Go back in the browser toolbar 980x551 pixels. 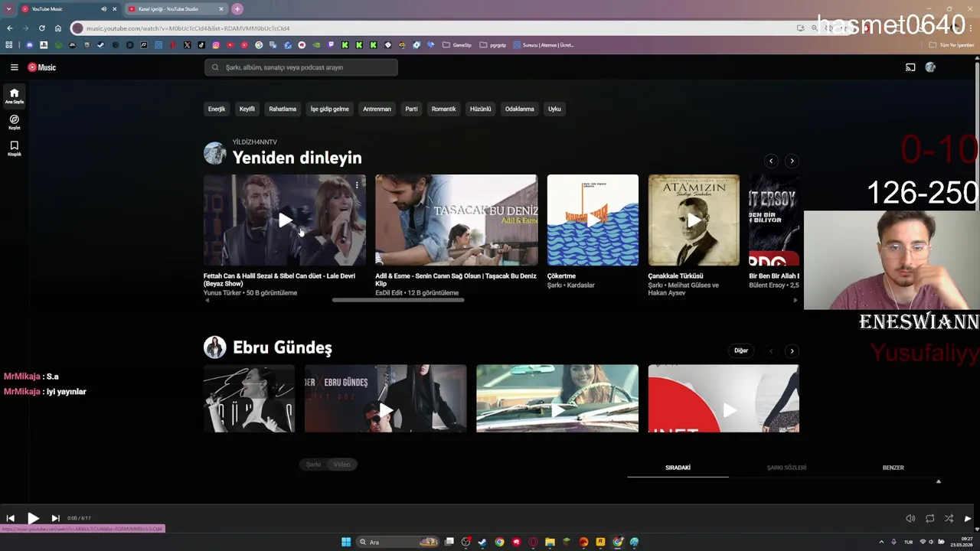point(10,28)
